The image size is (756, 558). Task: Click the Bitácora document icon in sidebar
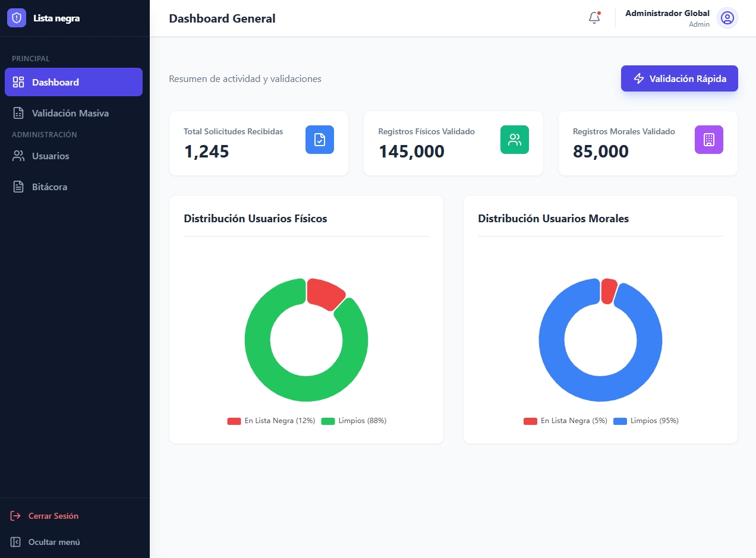pyautogui.click(x=18, y=187)
